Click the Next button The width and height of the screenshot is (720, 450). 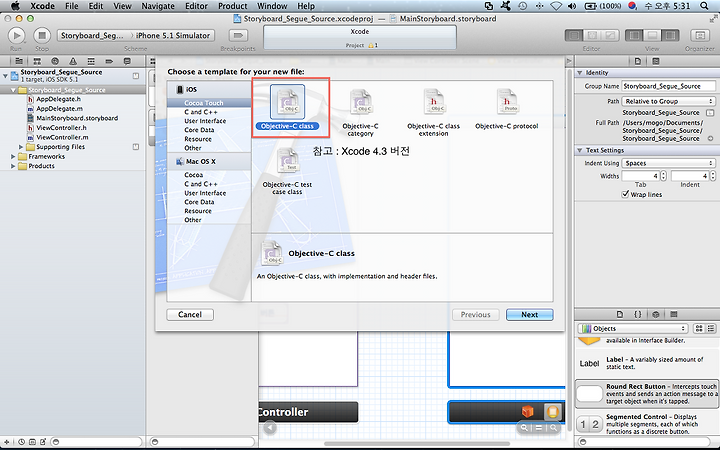529,315
